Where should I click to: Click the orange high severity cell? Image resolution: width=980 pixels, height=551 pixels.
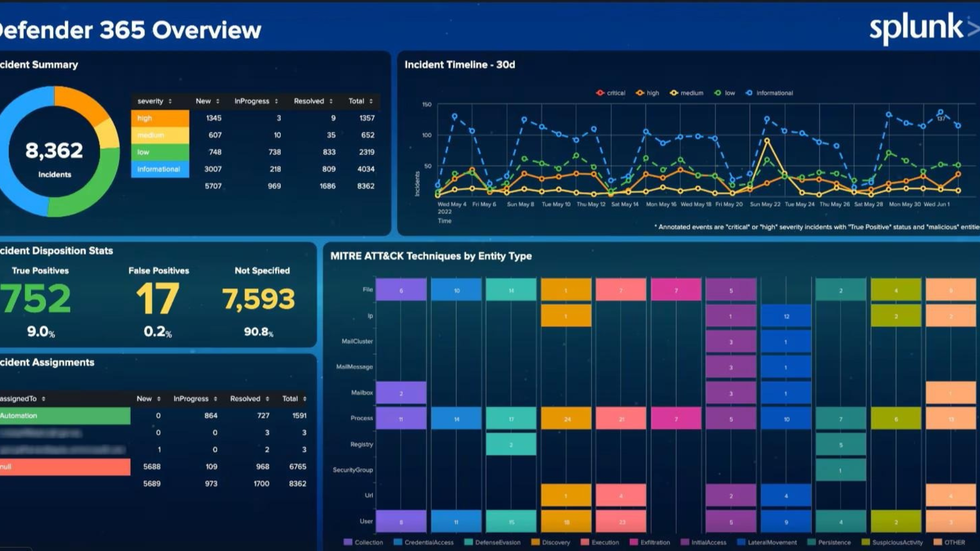coord(160,118)
